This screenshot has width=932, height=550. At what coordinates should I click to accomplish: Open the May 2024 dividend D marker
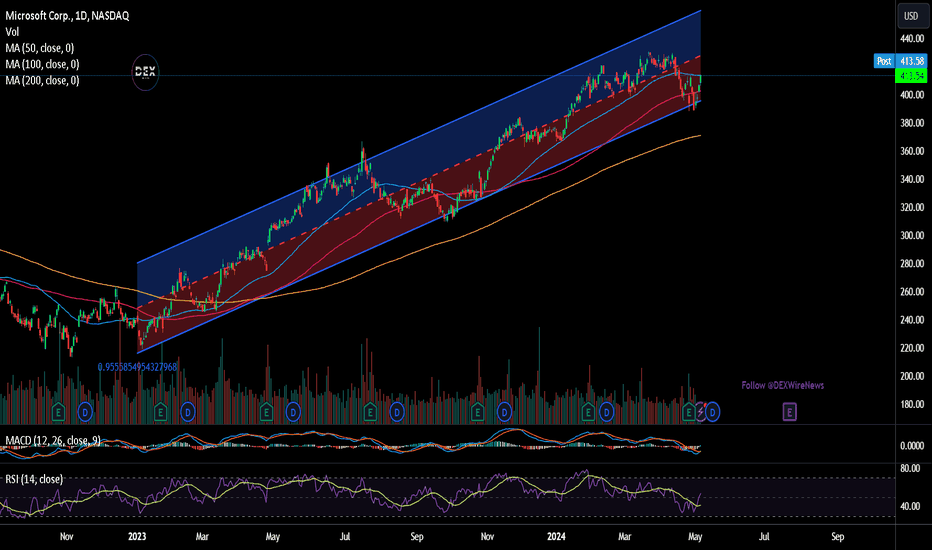click(713, 411)
